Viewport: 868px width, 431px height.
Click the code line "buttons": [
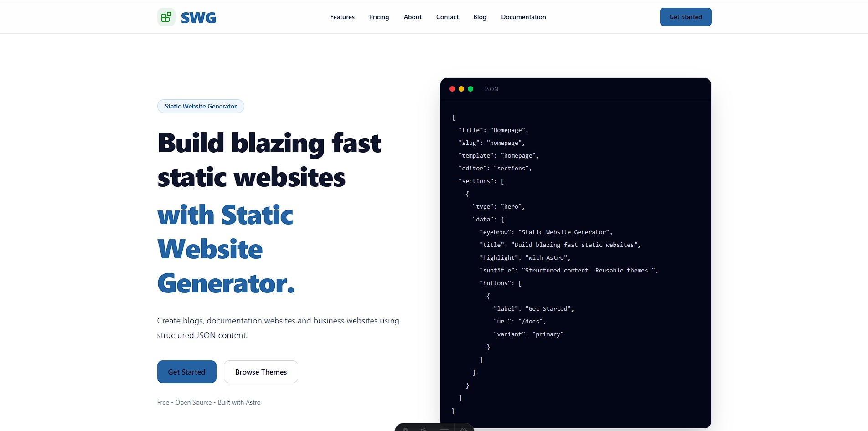501,283
